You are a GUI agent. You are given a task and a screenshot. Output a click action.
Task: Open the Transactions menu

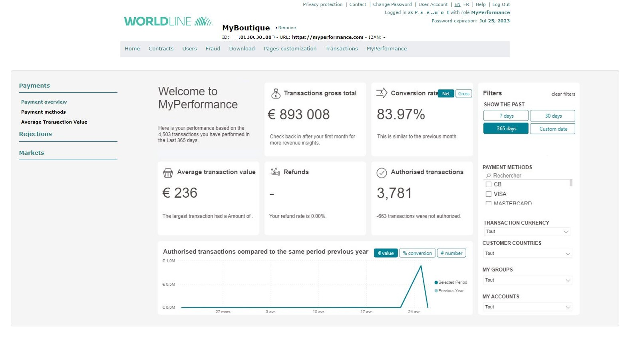[x=342, y=49]
